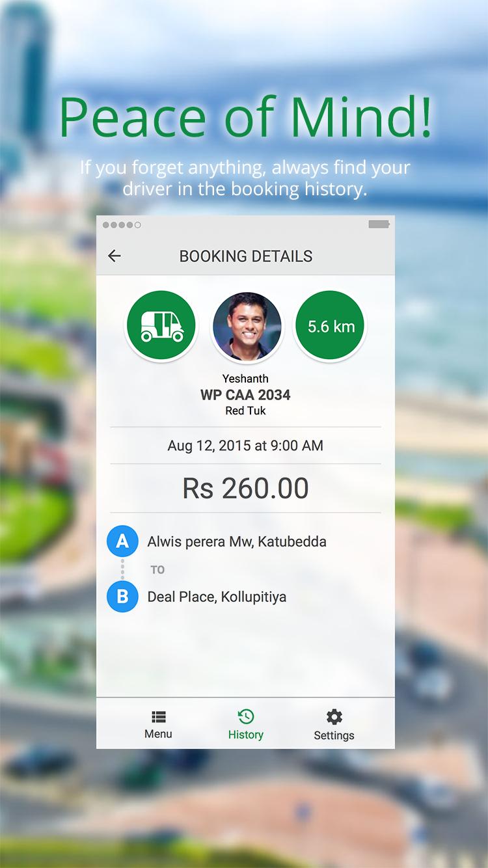Image resolution: width=488 pixels, height=868 pixels.
Task: Select vehicle number WP CAA 2034
Action: [245, 394]
